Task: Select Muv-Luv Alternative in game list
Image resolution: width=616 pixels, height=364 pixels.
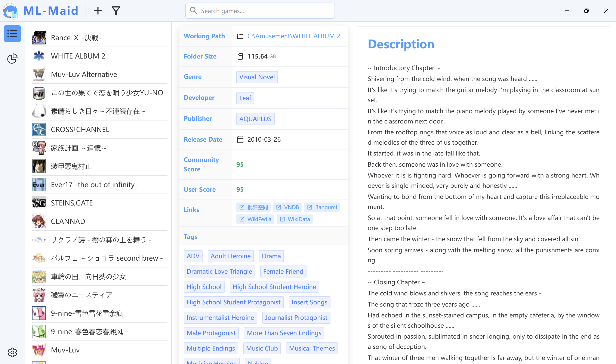Action: pyautogui.click(x=100, y=74)
